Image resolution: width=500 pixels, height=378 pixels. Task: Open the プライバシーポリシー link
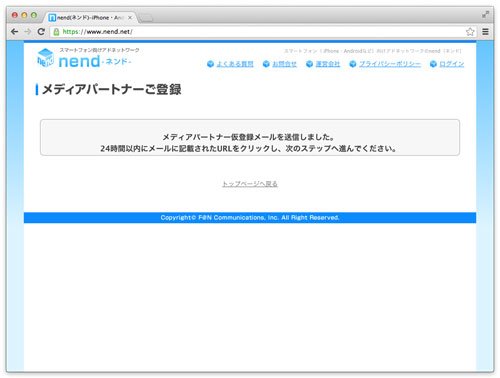click(390, 64)
